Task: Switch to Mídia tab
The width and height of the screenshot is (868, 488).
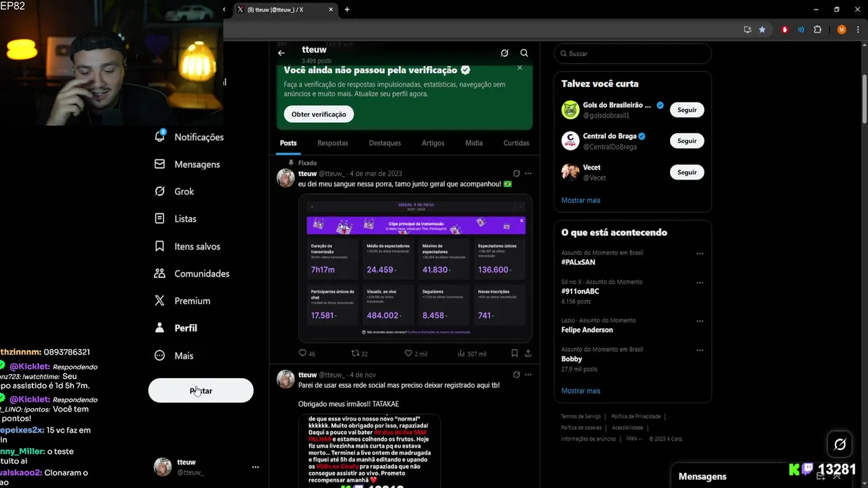Action: 474,143
